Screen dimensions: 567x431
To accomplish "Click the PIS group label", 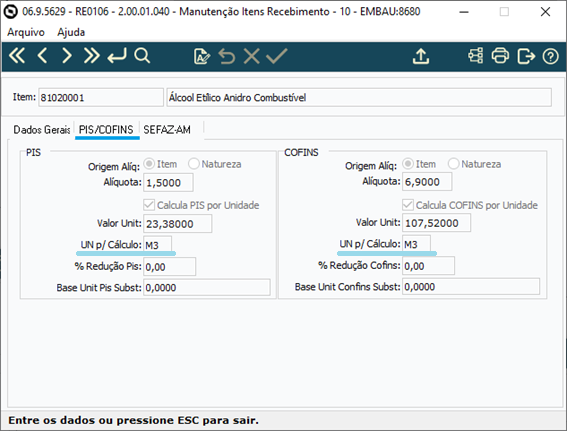I will click(33, 152).
